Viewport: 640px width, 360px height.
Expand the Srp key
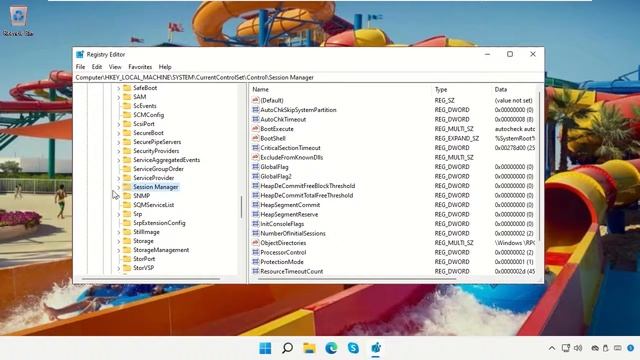[x=119, y=214]
